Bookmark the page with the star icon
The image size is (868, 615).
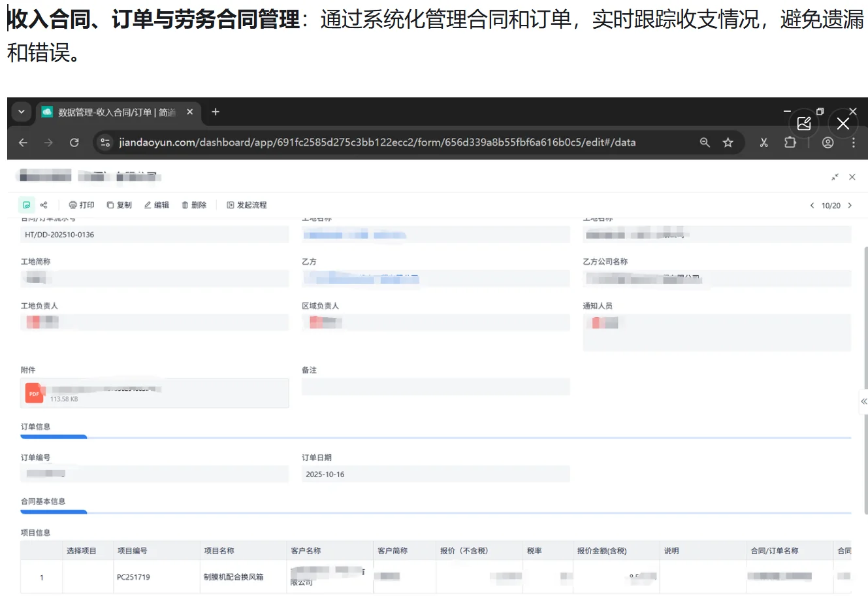(728, 142)
